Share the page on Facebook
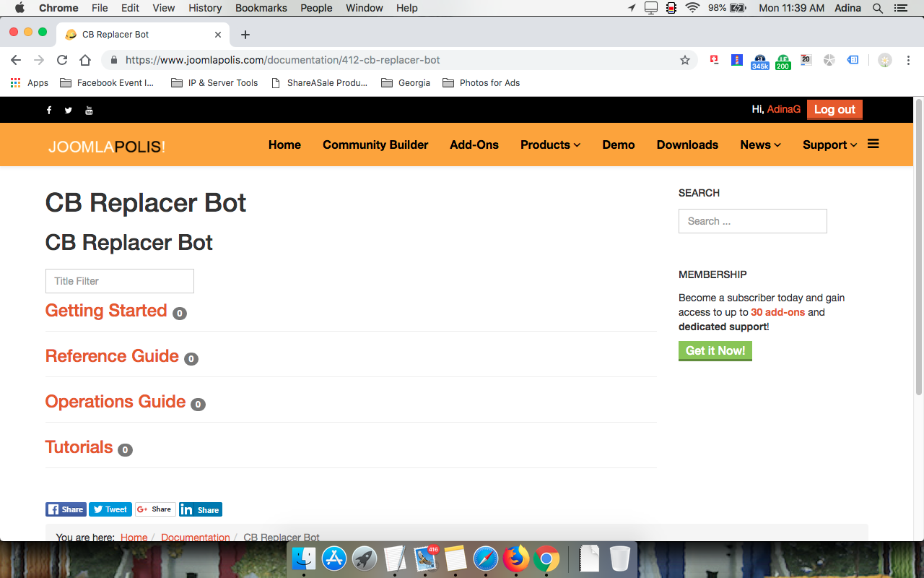924x578 pixels. tap(66, 509)
